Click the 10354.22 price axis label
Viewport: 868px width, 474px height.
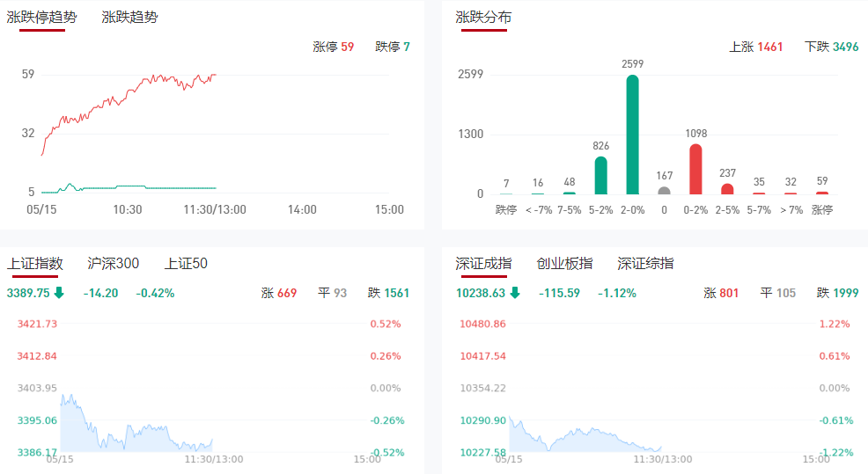coord(482,389)
